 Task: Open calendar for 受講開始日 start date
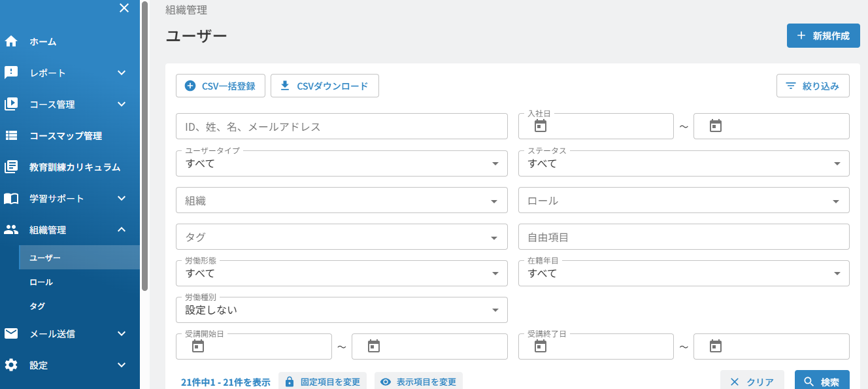point(198,346)
